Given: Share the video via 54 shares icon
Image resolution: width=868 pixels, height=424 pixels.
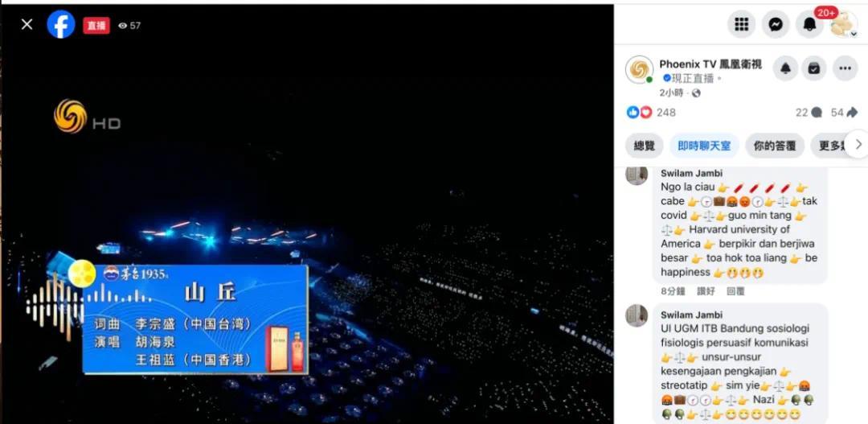Looking at the screenshot, I should click(x=844, y=113).
